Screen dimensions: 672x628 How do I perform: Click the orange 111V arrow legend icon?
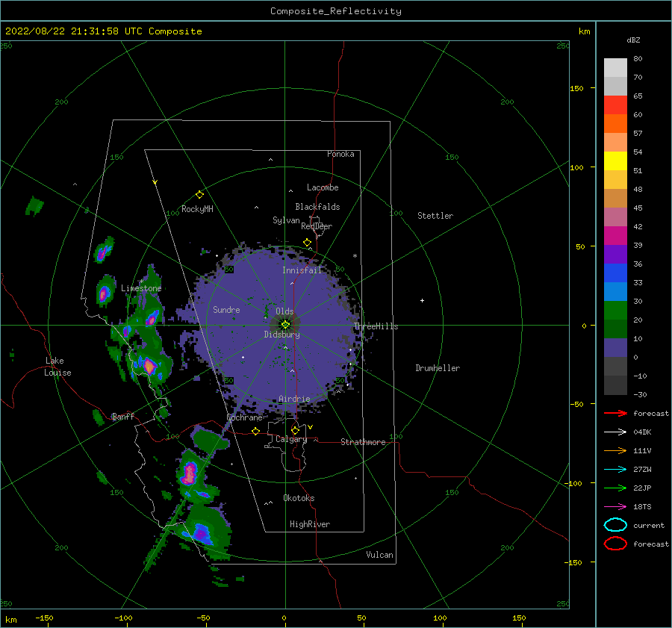click(615, 450)
